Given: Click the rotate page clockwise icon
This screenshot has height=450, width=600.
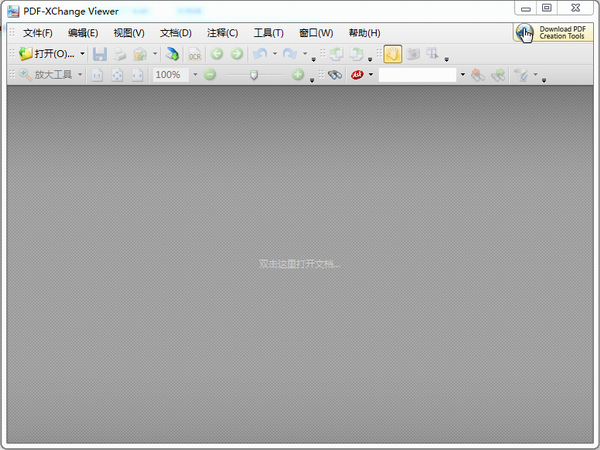Looking at the screenshot, I should point(356,54).
